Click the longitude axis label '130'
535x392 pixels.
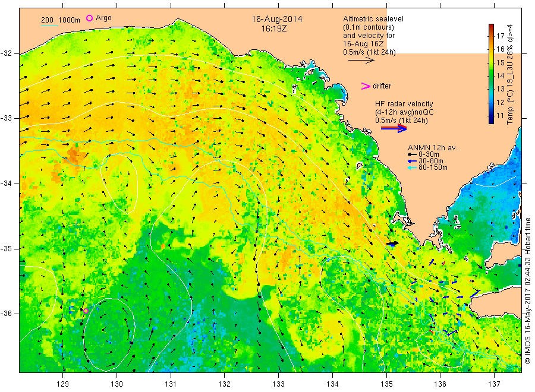point(117,384)
